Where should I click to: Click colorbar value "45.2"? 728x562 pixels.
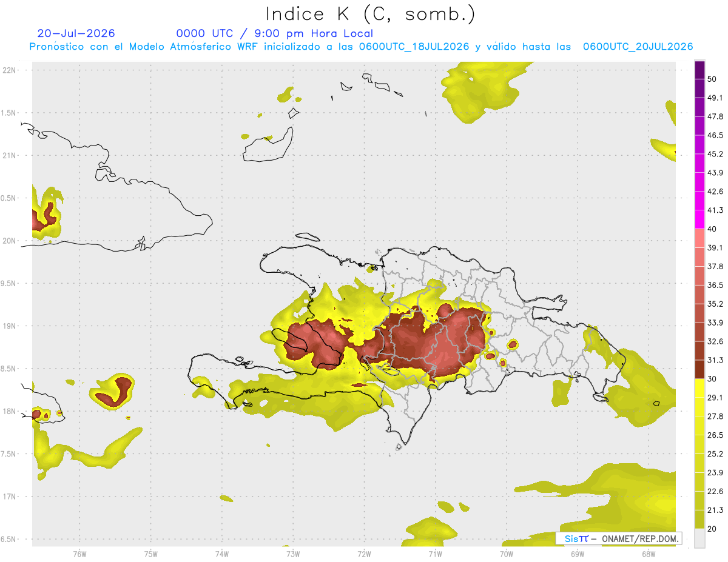point(715,153)
